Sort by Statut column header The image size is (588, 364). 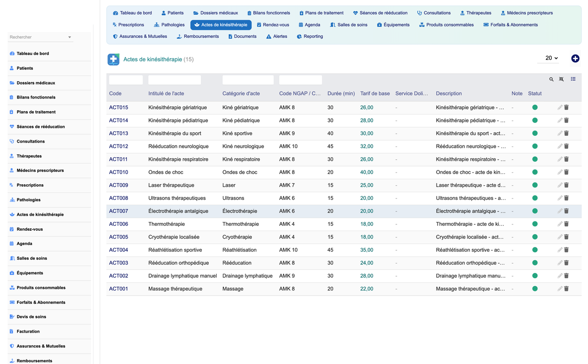coord(535,94)
